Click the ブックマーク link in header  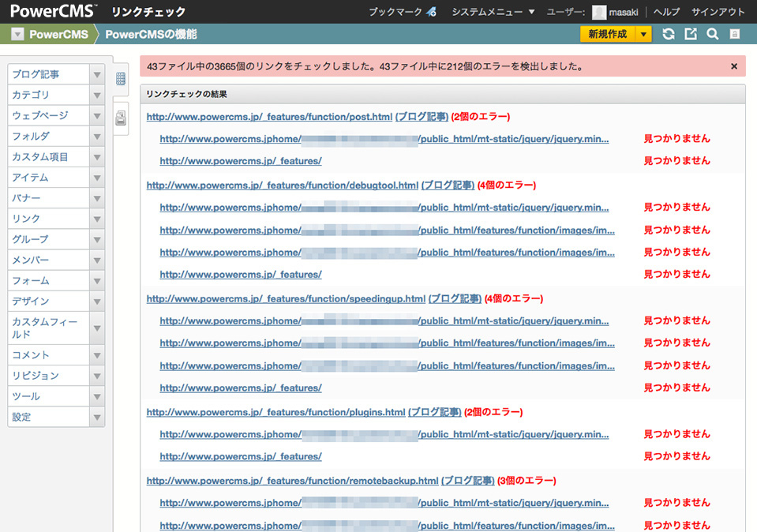pos(395,12)
